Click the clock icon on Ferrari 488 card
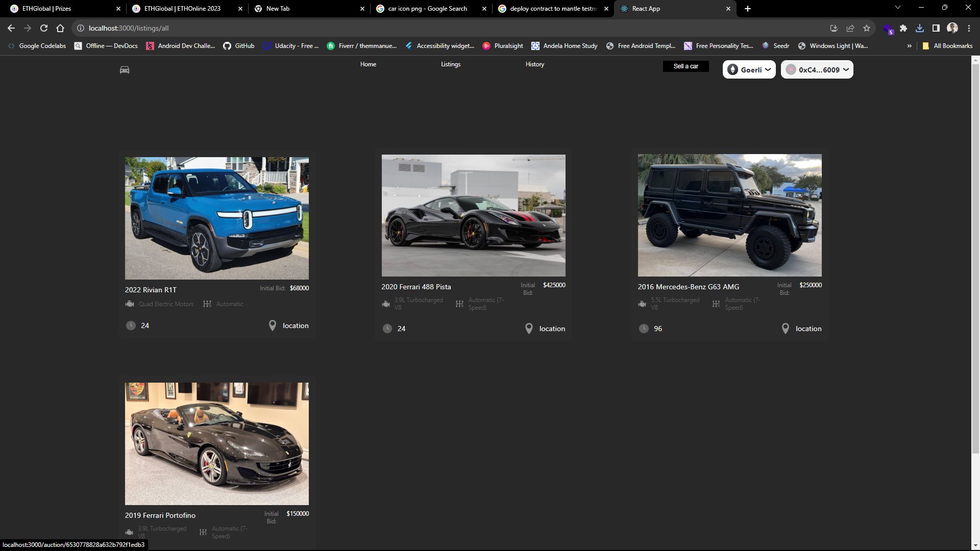Image resolution: width=980 pixels, height=551 pixels. [x=387, y=329]
